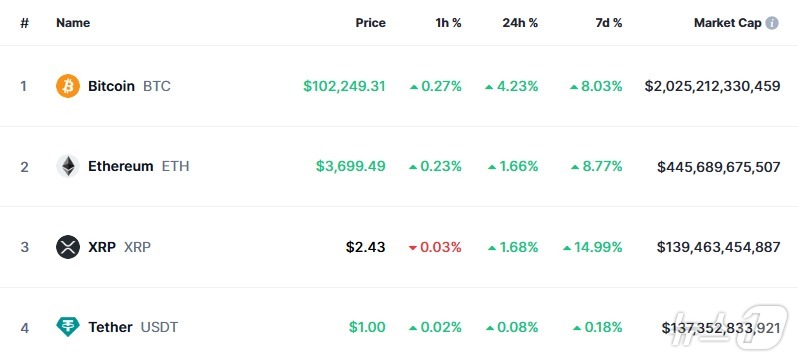Screen dimensions: 798x362
Task: Sort by the # rank column header
Action: [24, 23]
